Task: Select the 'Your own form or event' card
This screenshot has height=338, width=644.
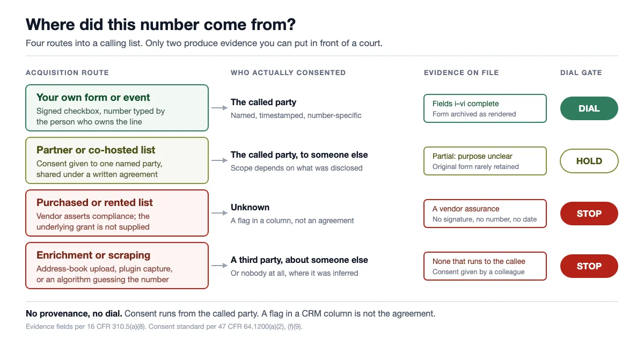Action: point(117,108)
